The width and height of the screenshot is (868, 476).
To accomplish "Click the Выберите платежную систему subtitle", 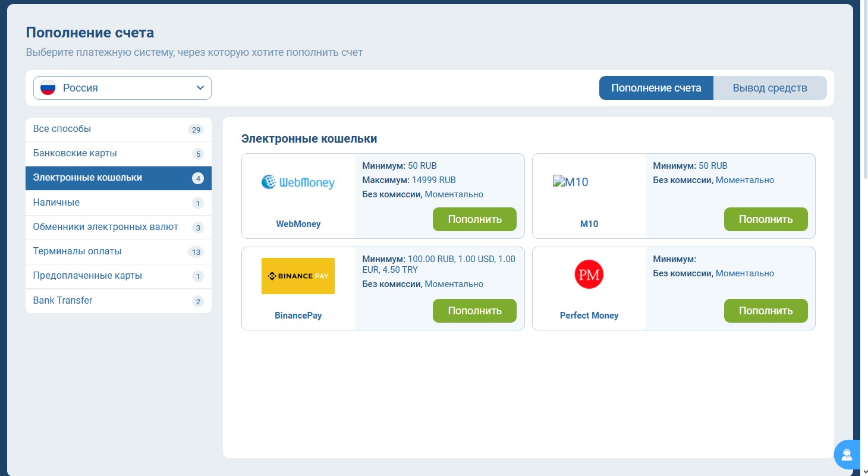I will tap(194, 52).
